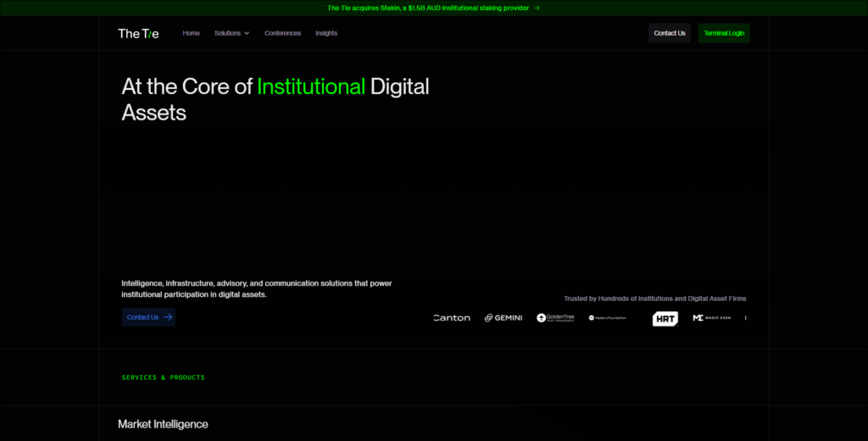Click the arrow inside the hero Contact Us button
The image size is (868, 441).
[x=168, y=317]
